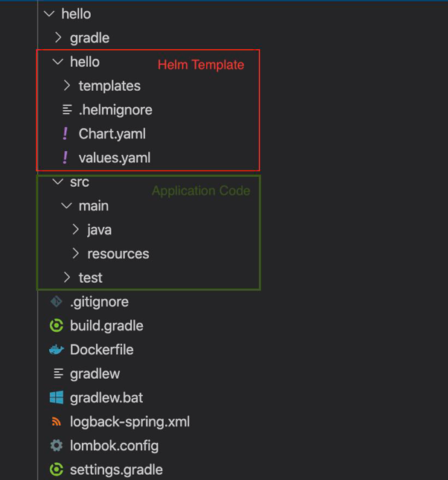This screenshot has height=480, width=448.
Task: Click the Docker whale icon beside Dockerfile
Action: click(x=57, y=350)
